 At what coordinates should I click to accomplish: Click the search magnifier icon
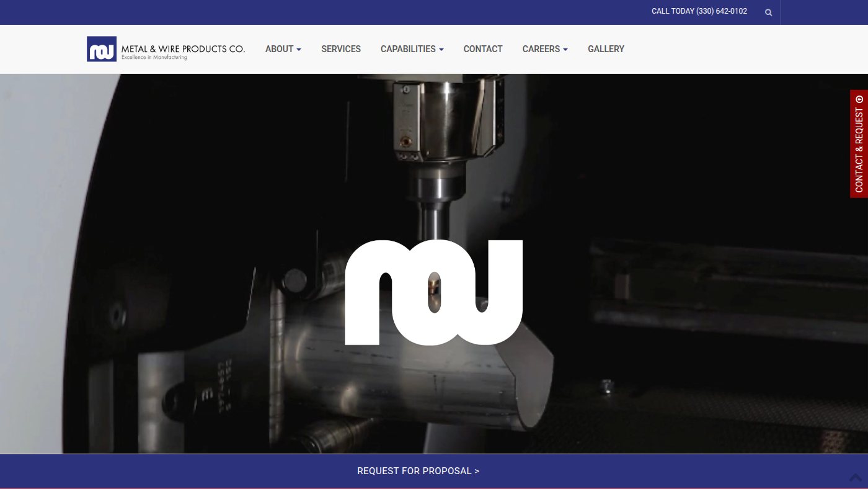[768, 12]
